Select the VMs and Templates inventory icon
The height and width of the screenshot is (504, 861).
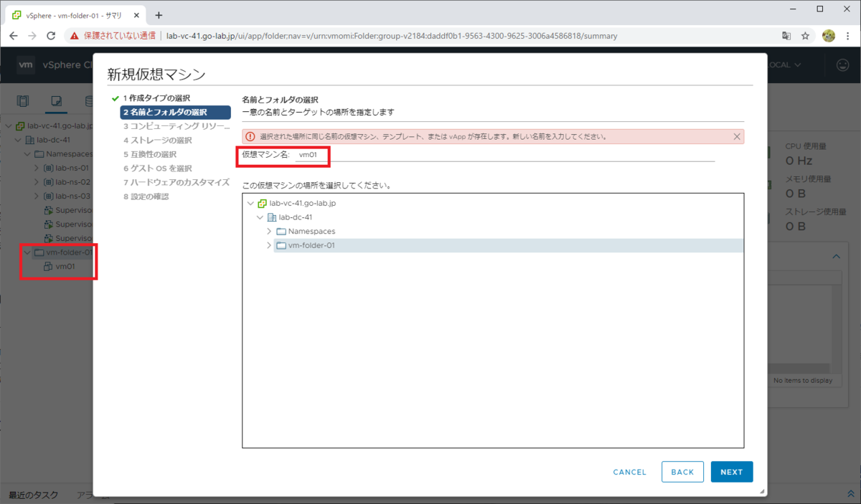tap(56, 100)
